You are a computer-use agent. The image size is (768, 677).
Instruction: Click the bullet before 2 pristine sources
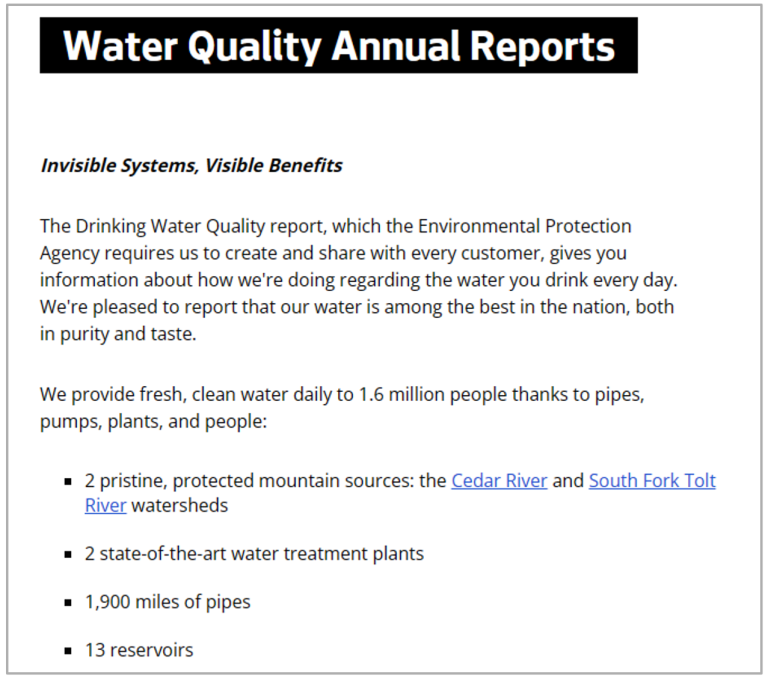(x=68, y=482)
